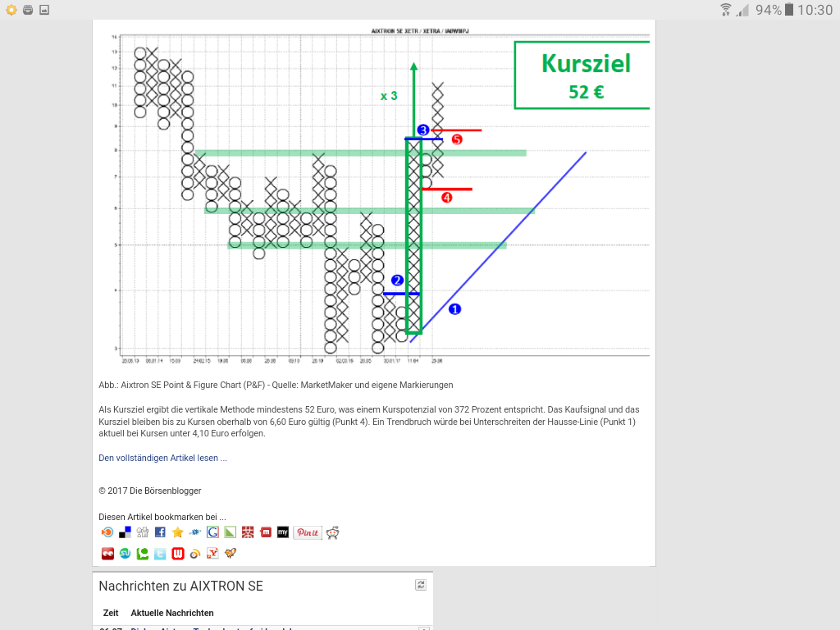
Task: Click the red Mister Wong bookmark icon
Action: click(248, 532)
